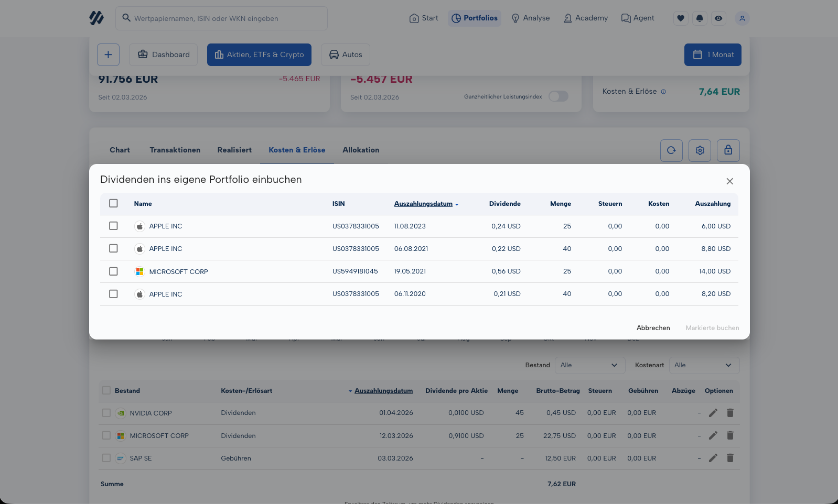This screenshot has width=838, height=504.
Task: Click the 22,75 USD Brutto-Betrag value
Action: pos(559,436)
